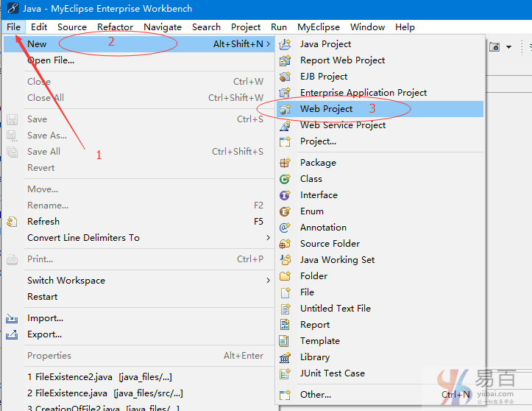Click the JUnit Test Case icon
Image resolution: width=532 pixels, height=411 pixels.
pos(285,373)
